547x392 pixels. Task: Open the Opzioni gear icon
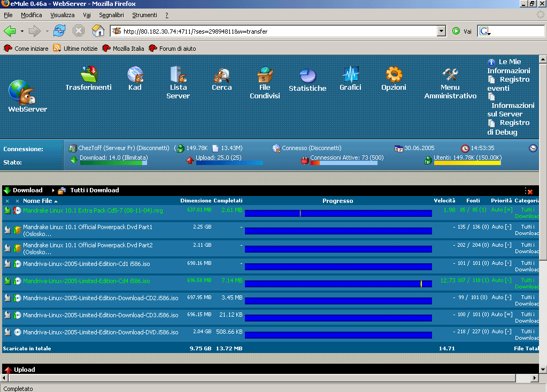394,74
